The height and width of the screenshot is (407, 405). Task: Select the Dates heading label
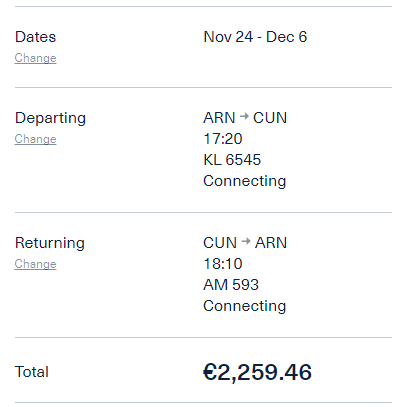click(x=35, y=37)
